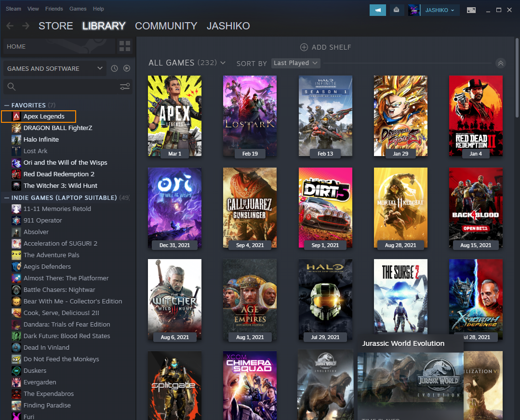
Task: Click DRAGON BALL FighterZ sidebar icon
Action: click(x=16, y=128)
